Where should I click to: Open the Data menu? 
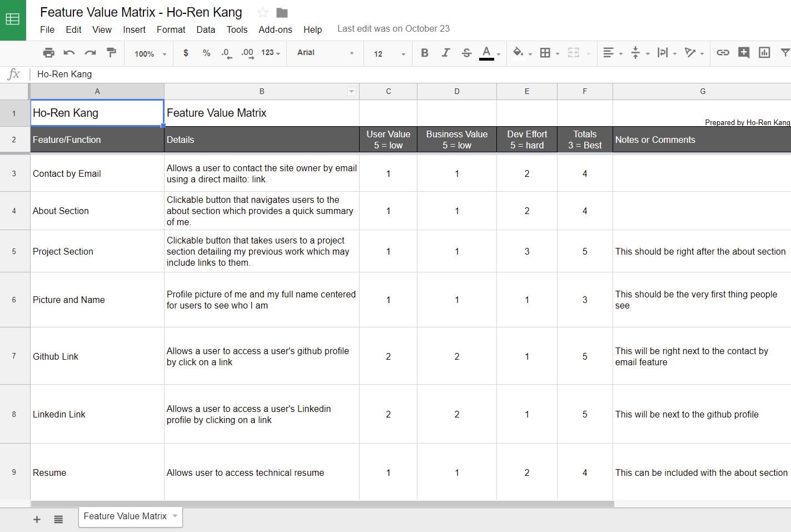point(206,29)
